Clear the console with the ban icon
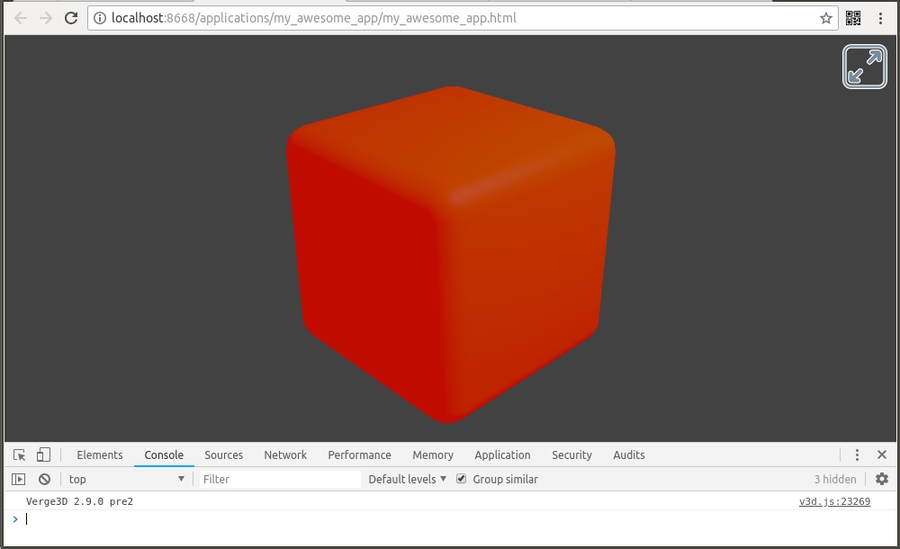The width and height of the screenshot is (900, 549). pyautogui.click(x=44, y=479)
